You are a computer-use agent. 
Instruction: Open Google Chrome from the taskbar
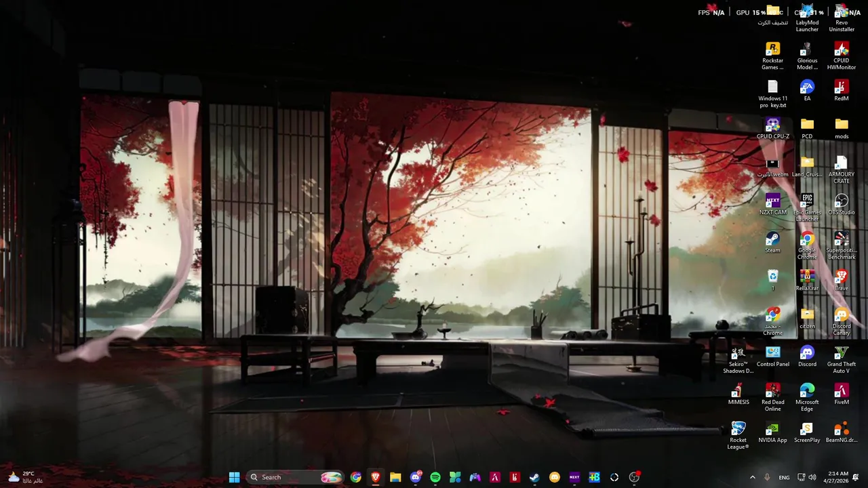coord(356,477)
